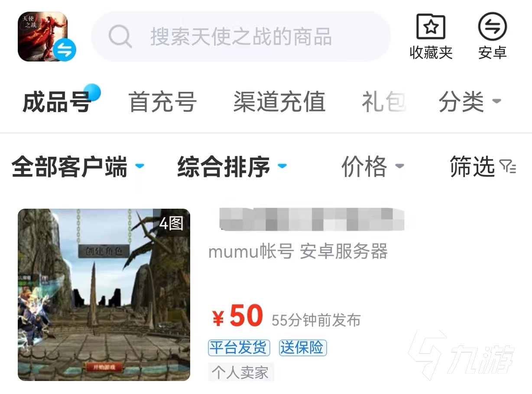Switch to the 首充号 tab
532x394 pixels.
click(163, 103)
